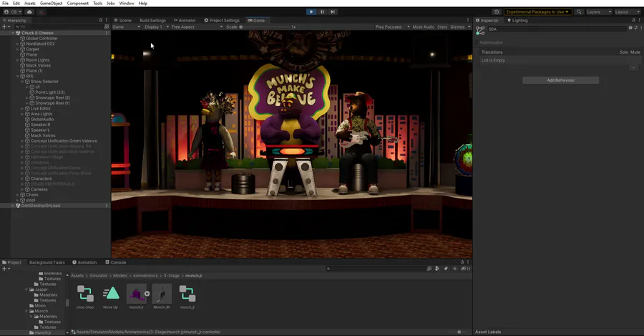
Task: Open the Layers dropdown
Action: [598, 11]
